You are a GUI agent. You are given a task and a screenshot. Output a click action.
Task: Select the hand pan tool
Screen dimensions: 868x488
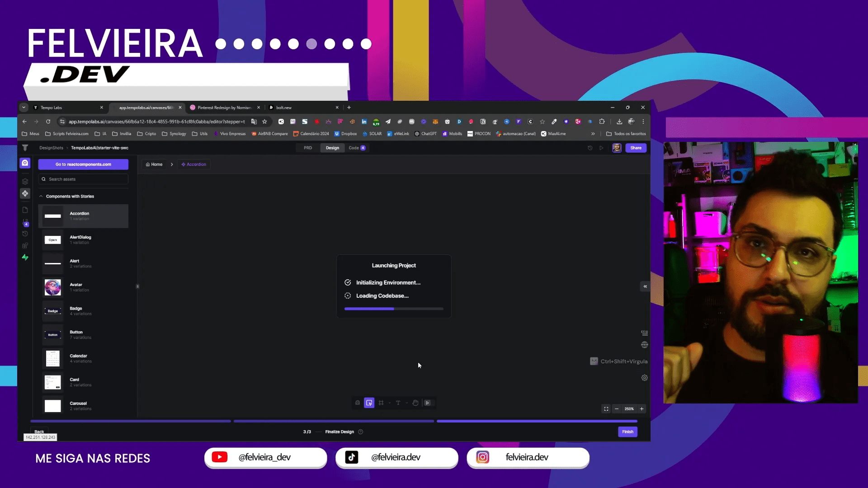[415, 403]
